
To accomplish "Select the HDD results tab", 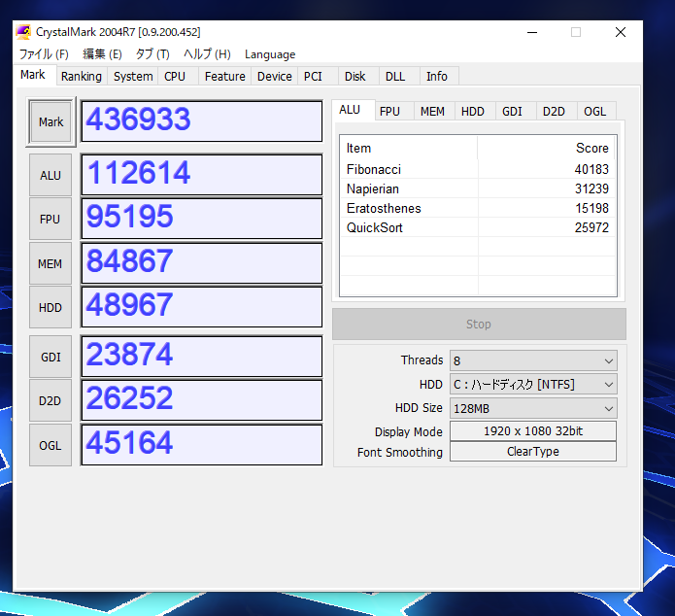I will click(x=473, y=112).
